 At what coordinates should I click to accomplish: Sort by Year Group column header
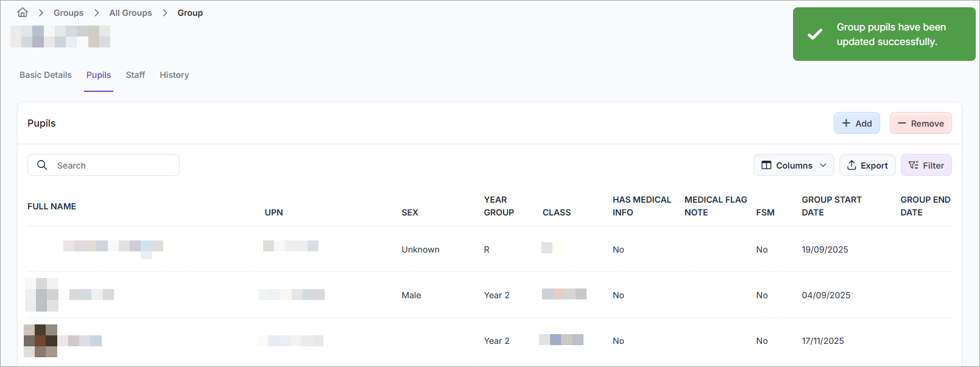click(498, 206)
